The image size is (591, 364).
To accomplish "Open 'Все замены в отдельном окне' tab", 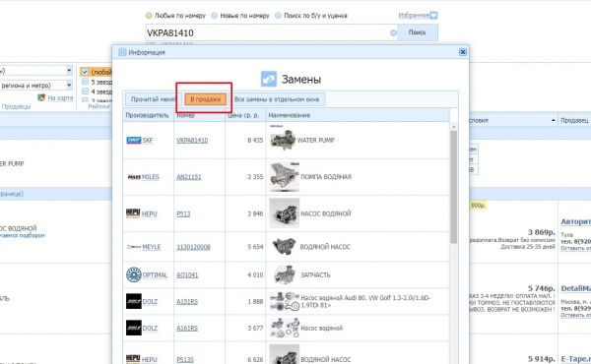I will 277,99.
